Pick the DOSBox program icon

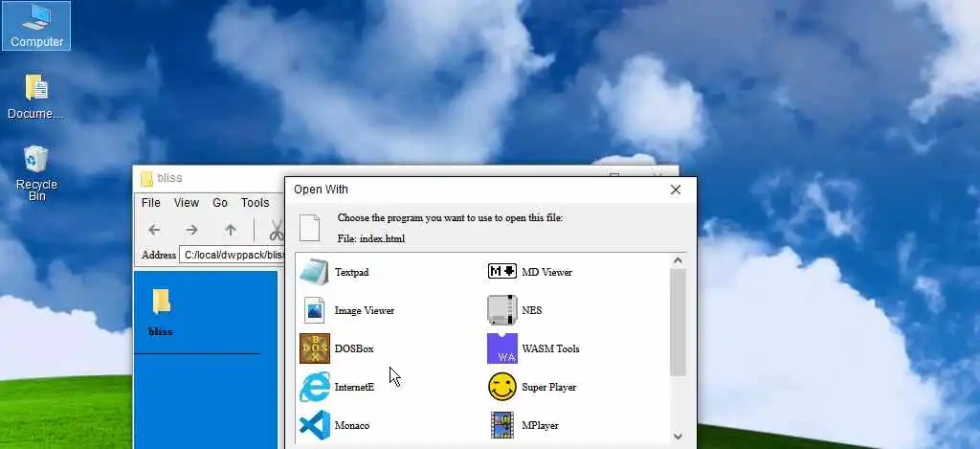(314, 348)
